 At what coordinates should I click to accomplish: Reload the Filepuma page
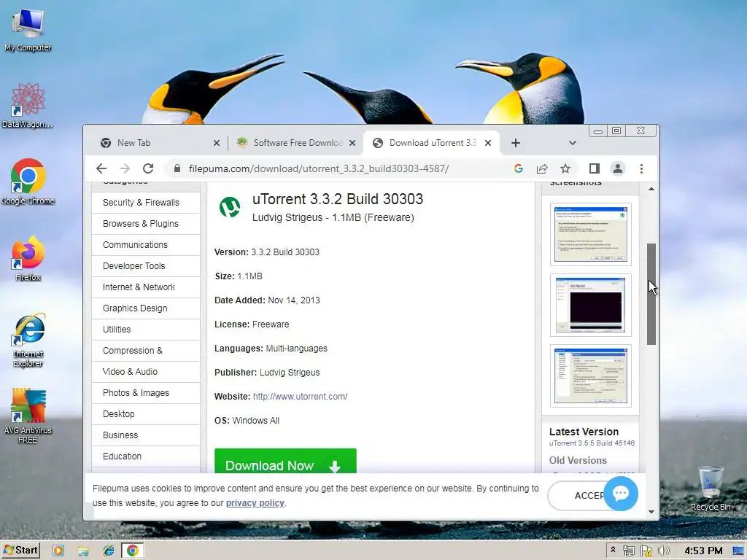click(148, 168)
